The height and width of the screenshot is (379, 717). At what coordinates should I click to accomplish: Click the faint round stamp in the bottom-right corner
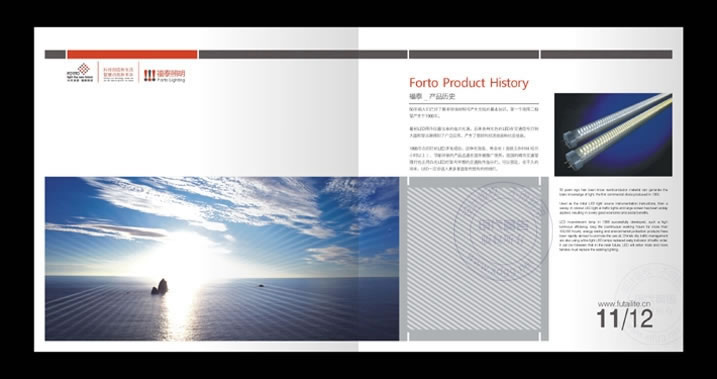point(649,304)
